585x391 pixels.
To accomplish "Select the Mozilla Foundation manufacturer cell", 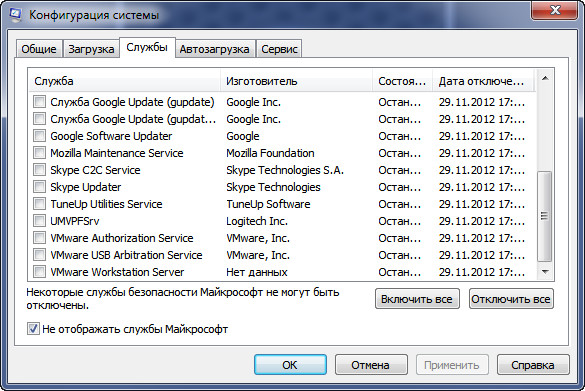I will (x=270, y=153).
